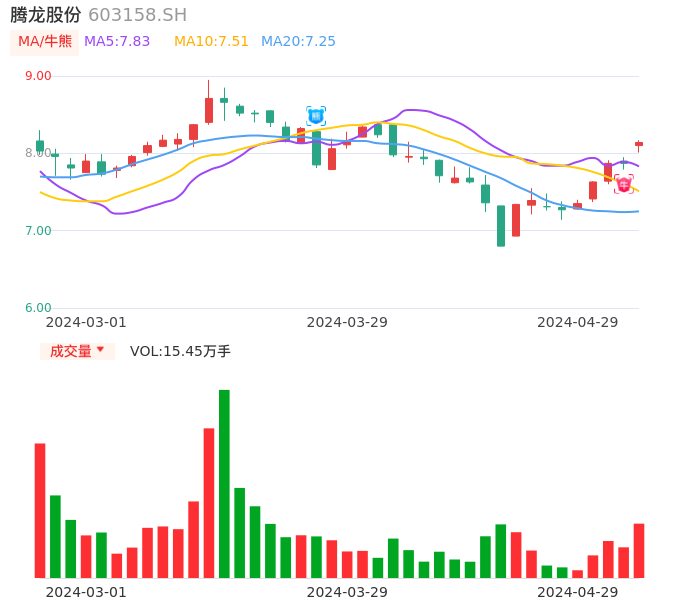The height and width of the screenshot is (606, 686).
Task: Select the last red volume bar at right
Action: [x=639, y=550]
